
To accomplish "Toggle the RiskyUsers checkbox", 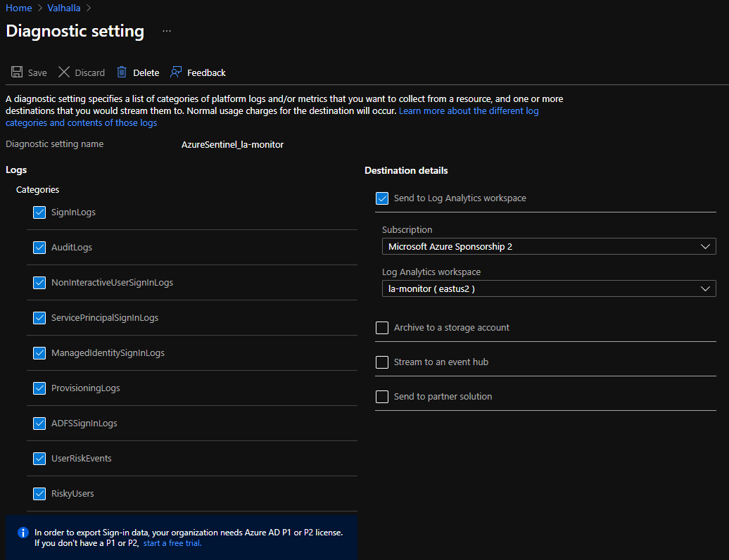I will (x=39, y=493).
